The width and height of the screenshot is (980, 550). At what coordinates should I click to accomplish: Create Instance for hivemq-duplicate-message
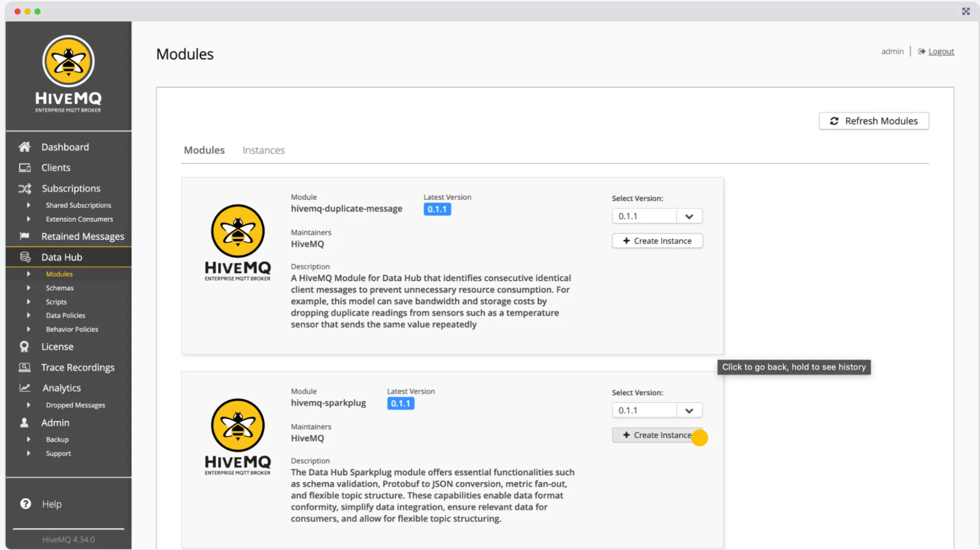tap(657, 241)
